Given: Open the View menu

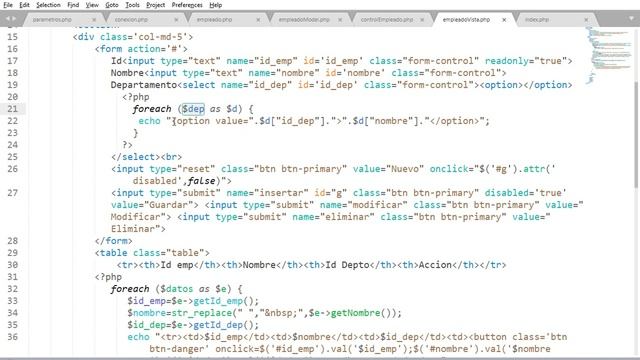Looking at the screenshot, I should 92,5.
